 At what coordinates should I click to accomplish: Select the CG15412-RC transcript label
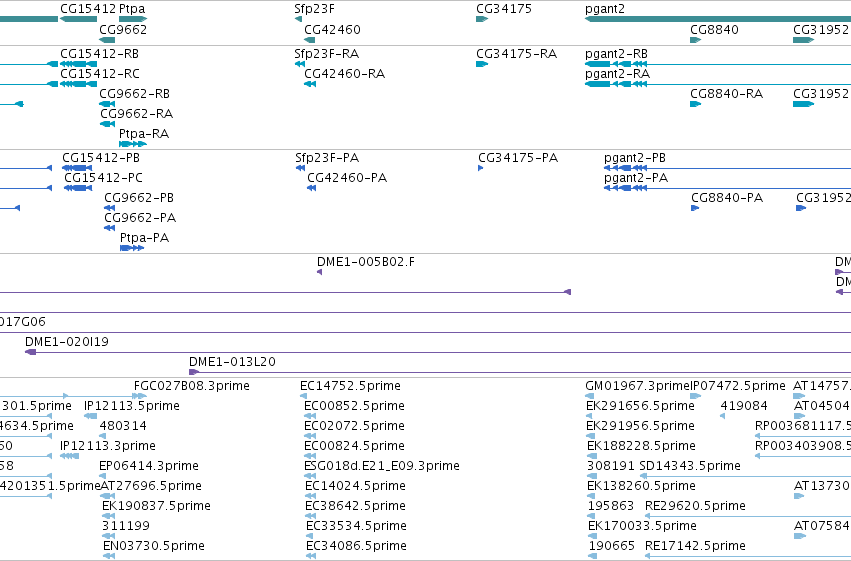tap(100, 74)
